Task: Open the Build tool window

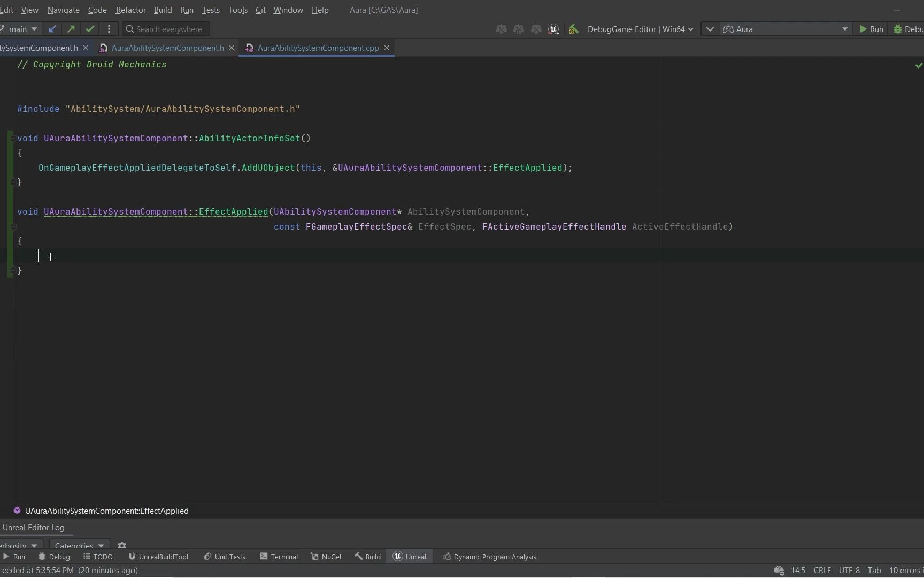Action: pos(368,557)
